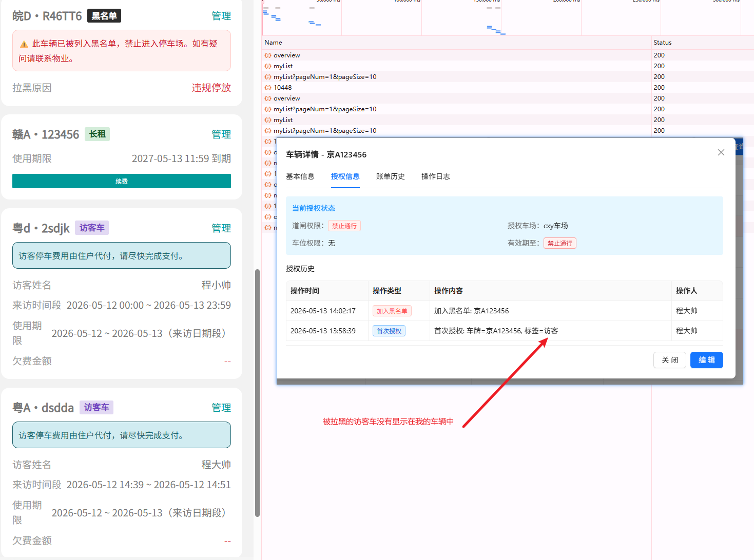
Task: Click the 续费 renew button
Action: pos(122,181)
